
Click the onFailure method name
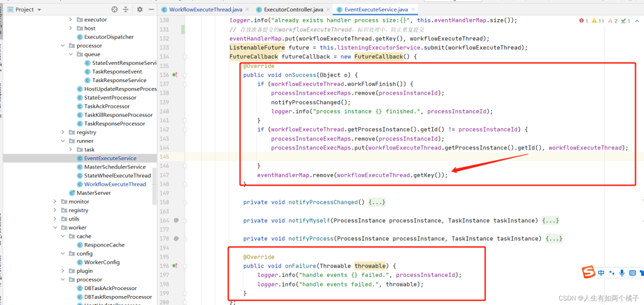pos(302,266)
